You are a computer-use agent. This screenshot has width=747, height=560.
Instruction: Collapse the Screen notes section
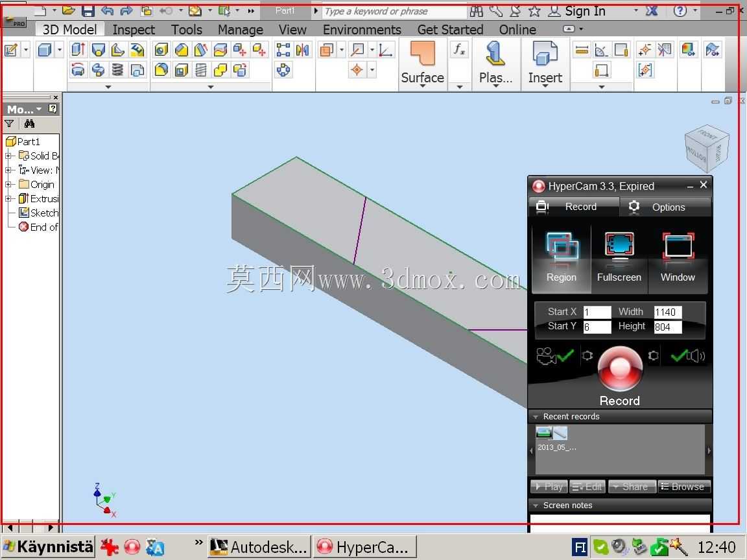[x=536, y=506]
